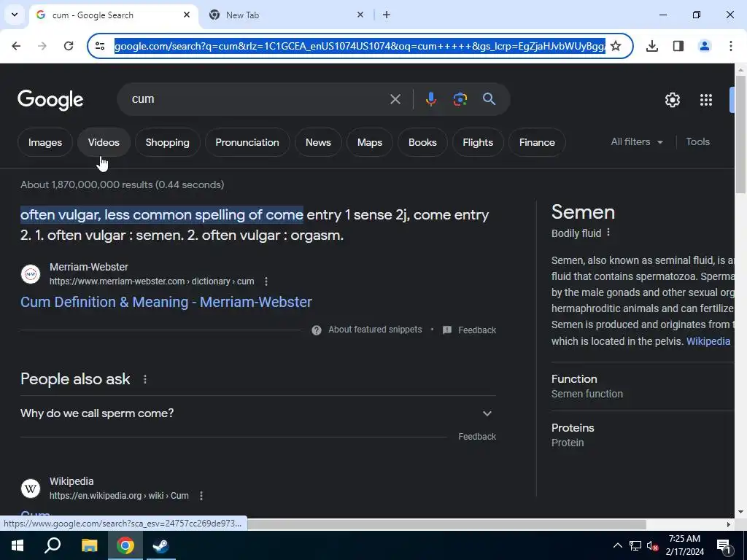The width and height of the screenshot is (747, 560).
Task: Open File Explorer from taskbar
Action: tap(89, 545)
